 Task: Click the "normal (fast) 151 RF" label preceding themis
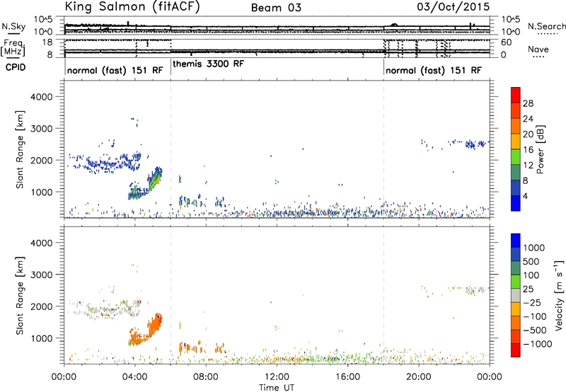(115, 70)
